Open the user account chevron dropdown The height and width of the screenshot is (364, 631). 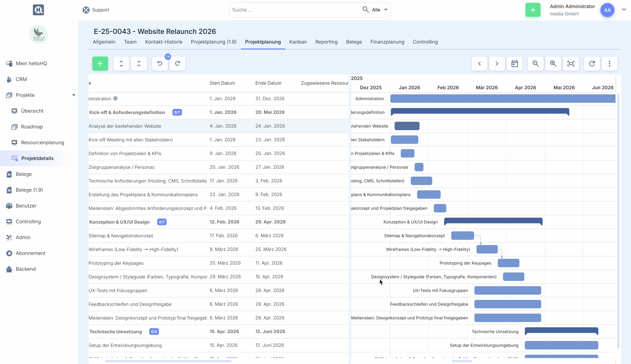click(624, 9)
